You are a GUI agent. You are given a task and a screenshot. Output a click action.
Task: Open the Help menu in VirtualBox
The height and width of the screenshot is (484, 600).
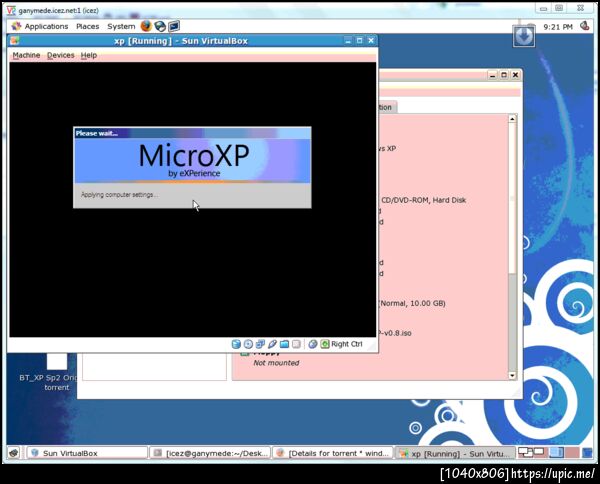click(88, 55)
